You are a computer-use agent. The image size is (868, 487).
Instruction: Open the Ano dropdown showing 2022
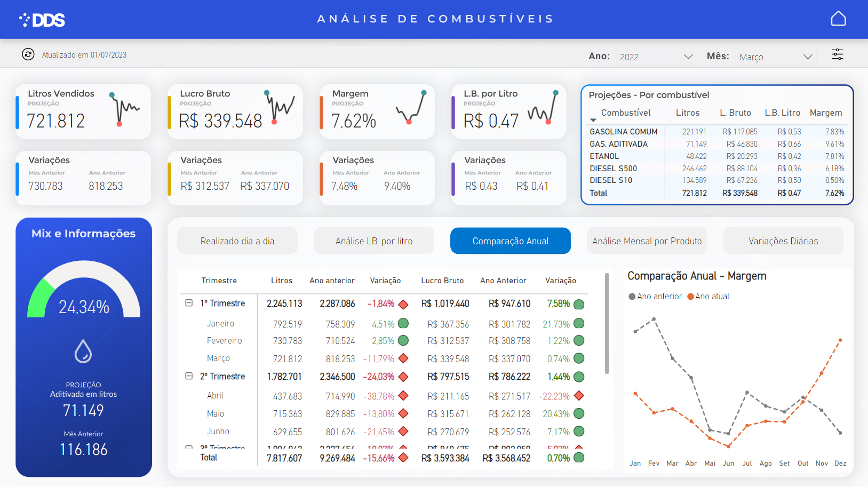(656, 57)
